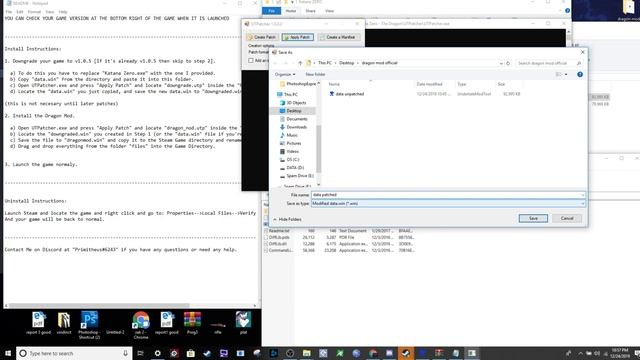Open Documents in navigation pane

click(x=293, y=119)
